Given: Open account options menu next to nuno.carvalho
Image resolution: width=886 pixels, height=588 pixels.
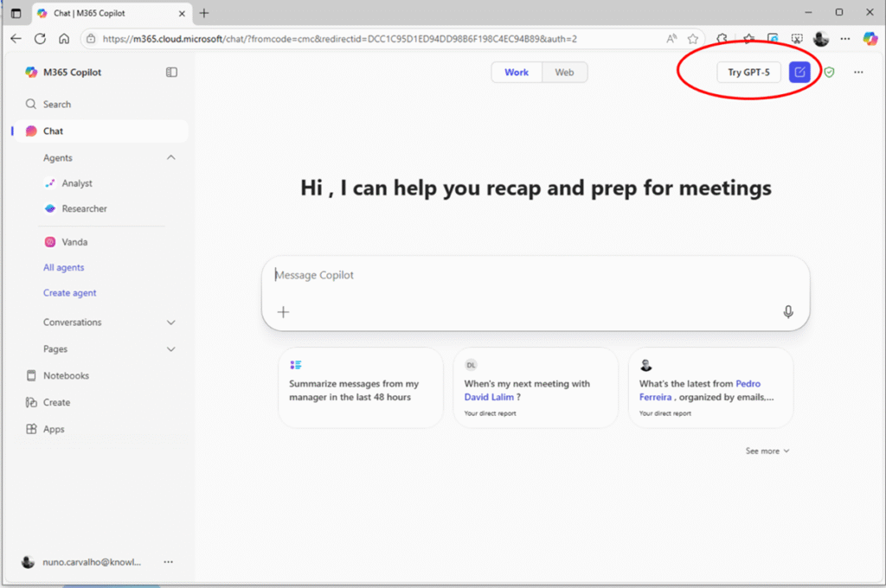Looking at the screenshot, I should [x=169, y=562].
